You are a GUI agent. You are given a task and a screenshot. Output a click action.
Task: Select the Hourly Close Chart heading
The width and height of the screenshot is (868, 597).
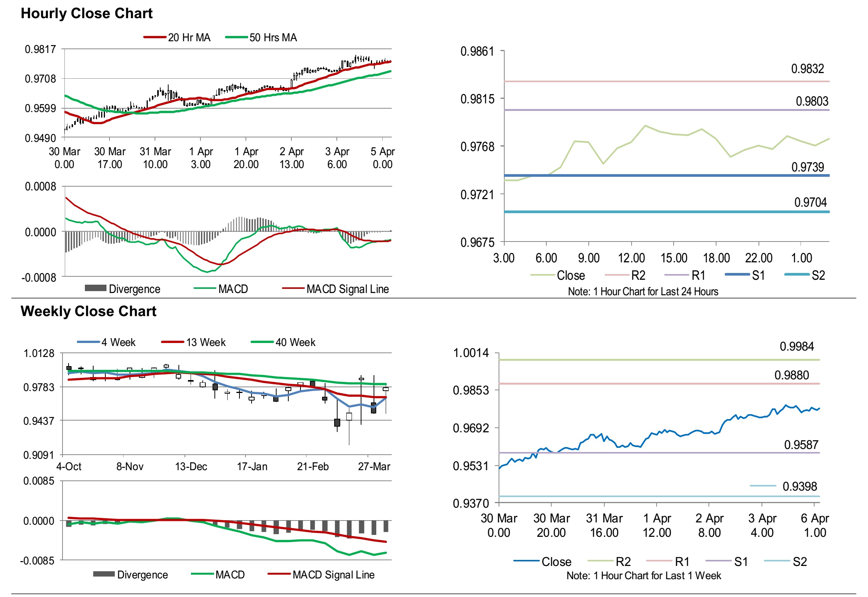[x=86, y=13]
